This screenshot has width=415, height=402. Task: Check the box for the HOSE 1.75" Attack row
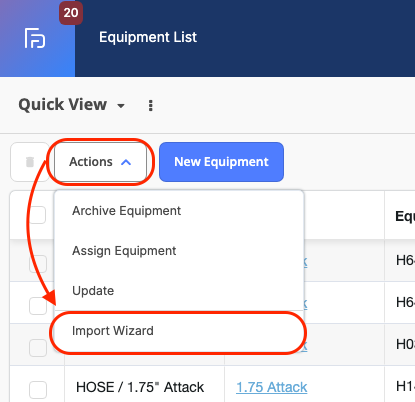[38, 390]
